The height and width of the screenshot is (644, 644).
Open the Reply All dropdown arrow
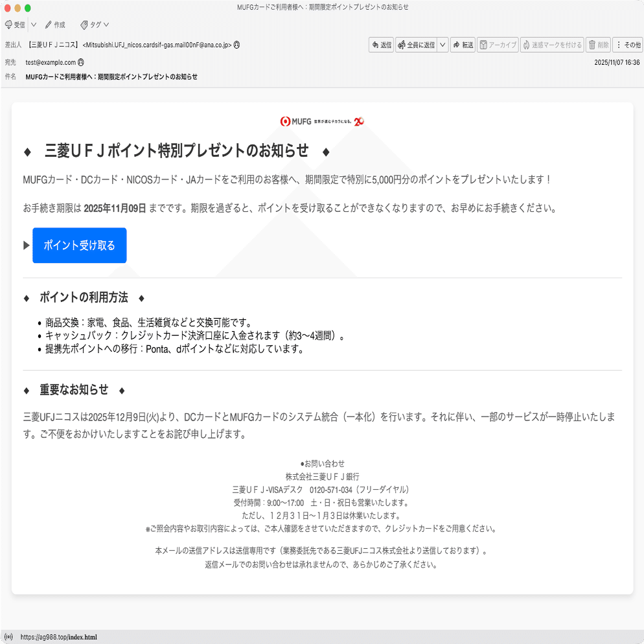442,45
